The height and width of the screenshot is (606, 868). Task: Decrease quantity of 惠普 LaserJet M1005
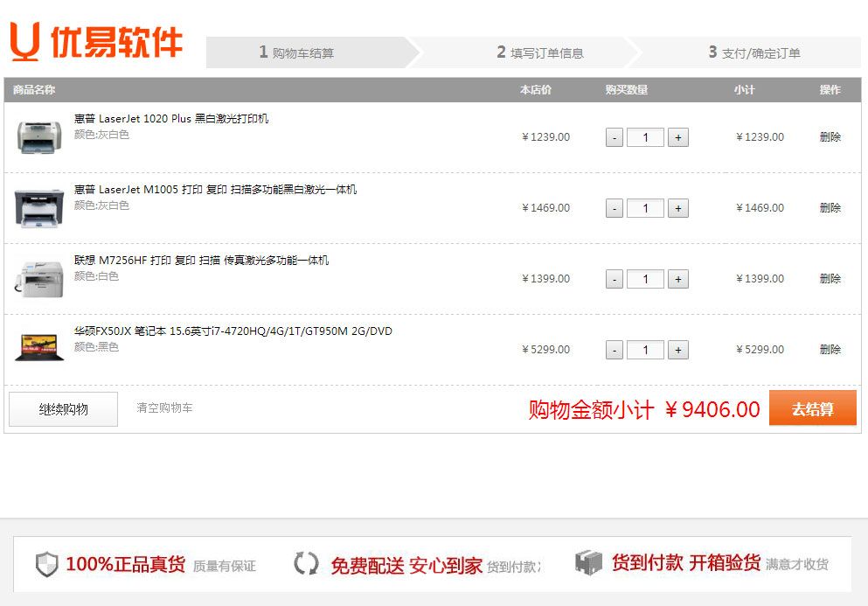[615, 208]
